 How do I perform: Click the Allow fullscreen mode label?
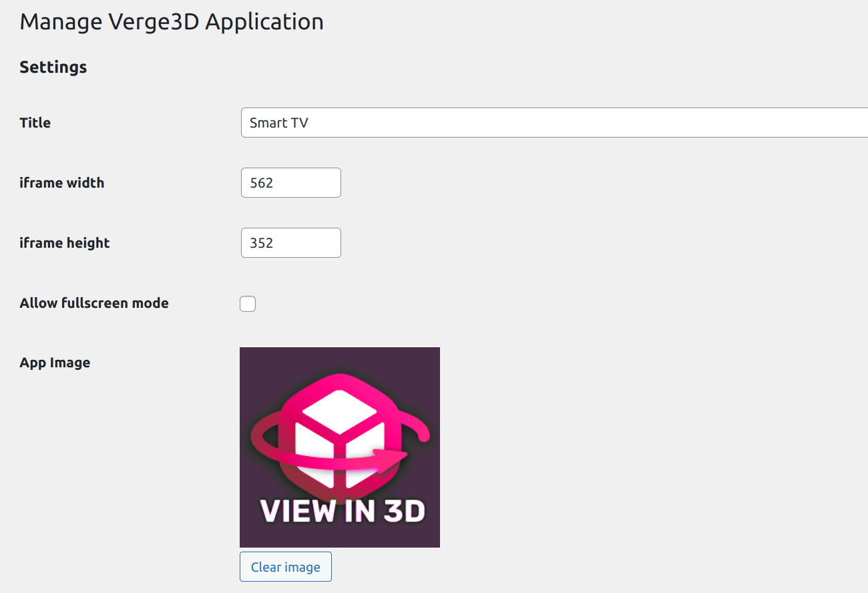(x=94, y=303)
